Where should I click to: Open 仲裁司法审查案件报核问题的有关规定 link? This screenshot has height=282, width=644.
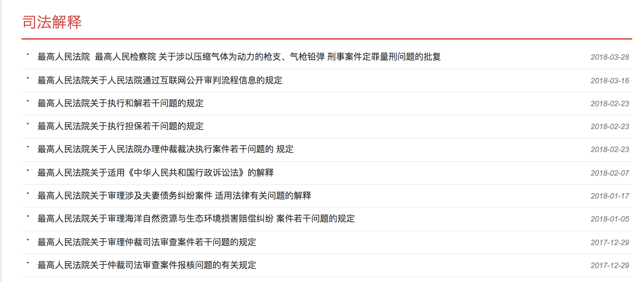point(147,265)
